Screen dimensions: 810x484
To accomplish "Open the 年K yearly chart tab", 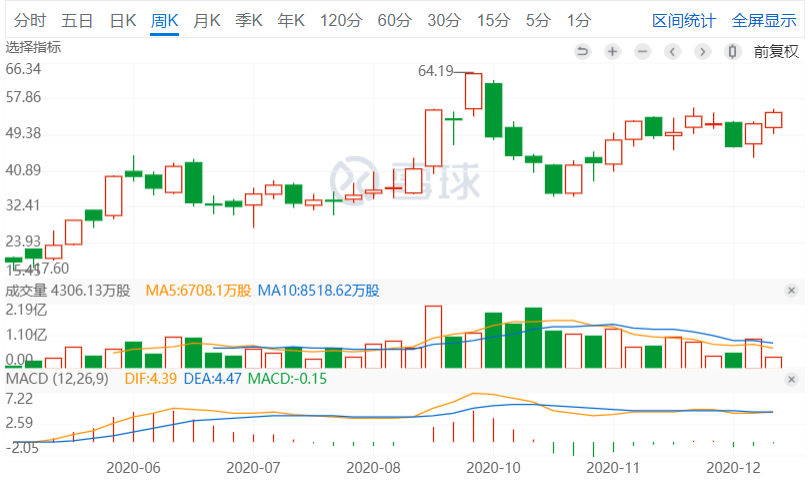I will click(x=291, y=20).
